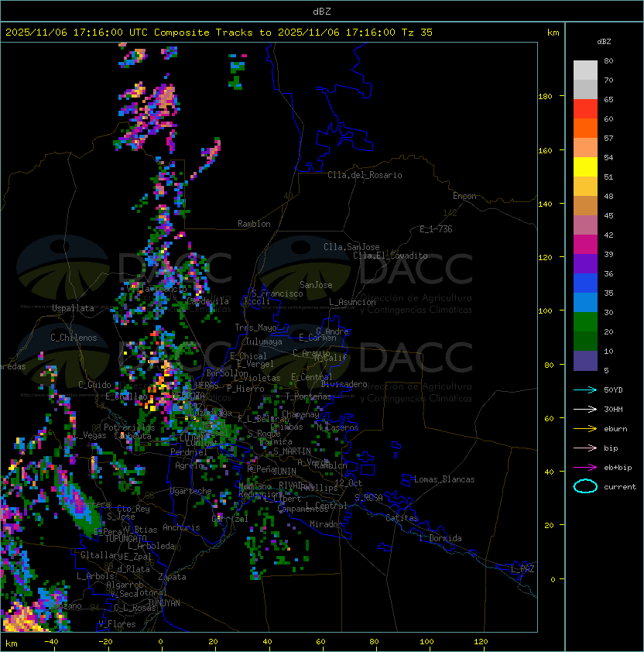Image resolution: width=644 pixels, height=652 pixels.
Task: Click the 'S_MARTIN' map label
Action: pos(292,451)
